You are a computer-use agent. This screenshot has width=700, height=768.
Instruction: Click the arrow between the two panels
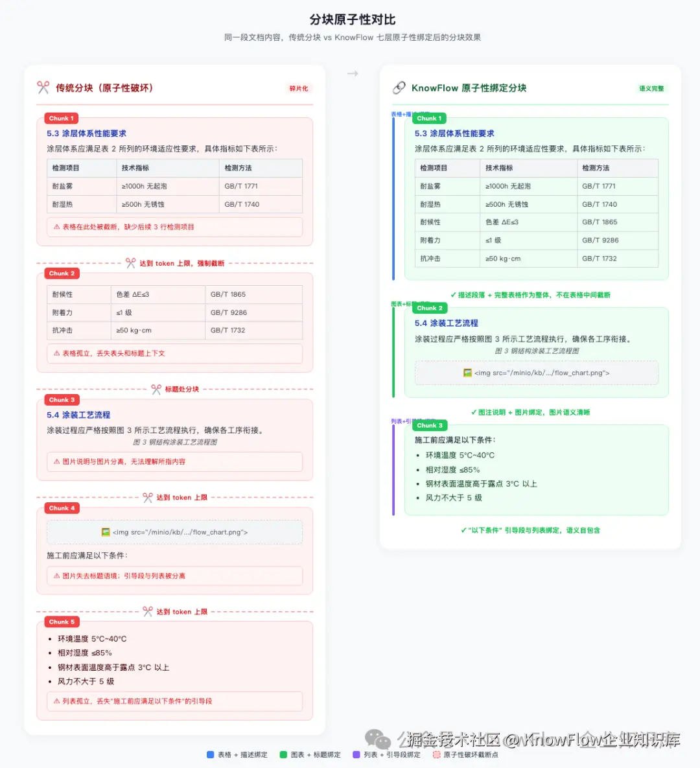point(353,73)
